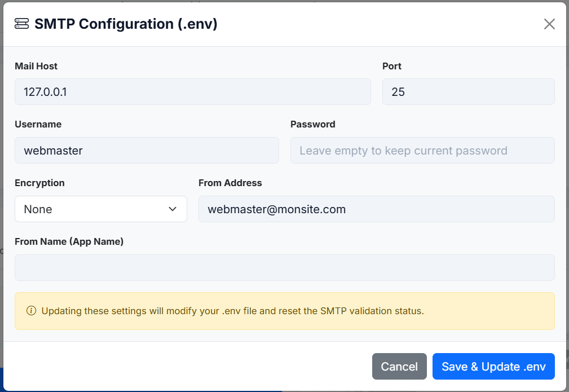569x392 pixels.
Task: Click the Password field with placeholder text
Action: (422, 150)
